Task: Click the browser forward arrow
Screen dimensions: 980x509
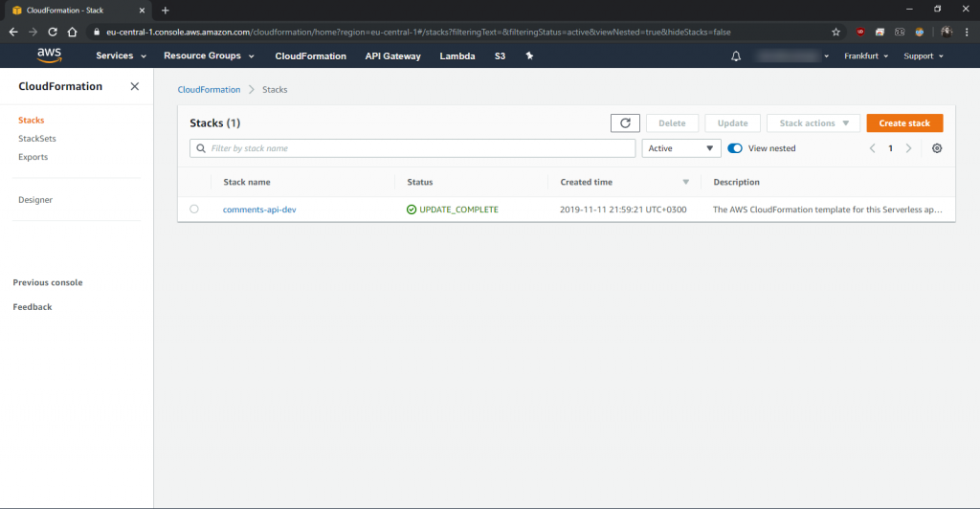Action: 33,32
